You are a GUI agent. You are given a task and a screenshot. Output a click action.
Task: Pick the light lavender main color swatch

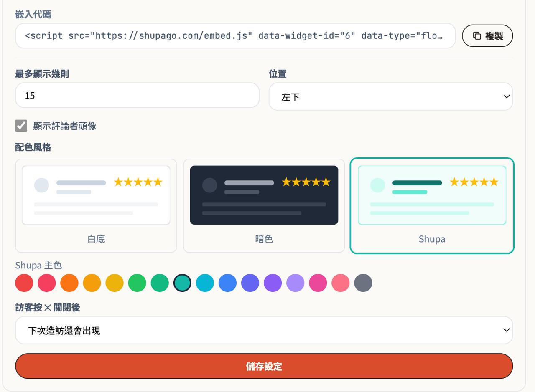pos(295,283)
